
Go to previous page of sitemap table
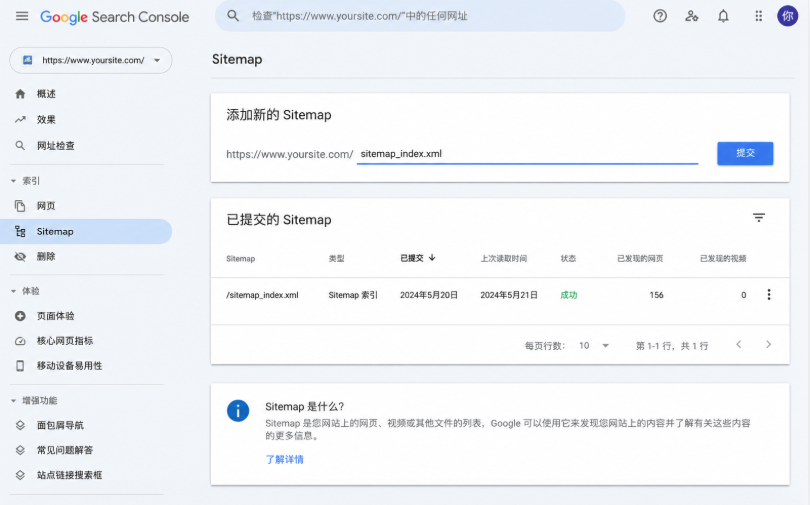pyautogui.click(x=739, y=344)
